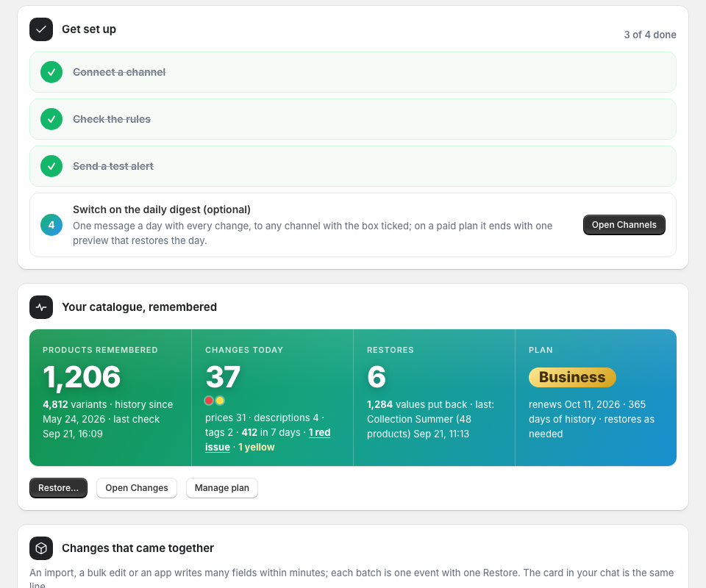Click the daily digest description text

(313, 233)
